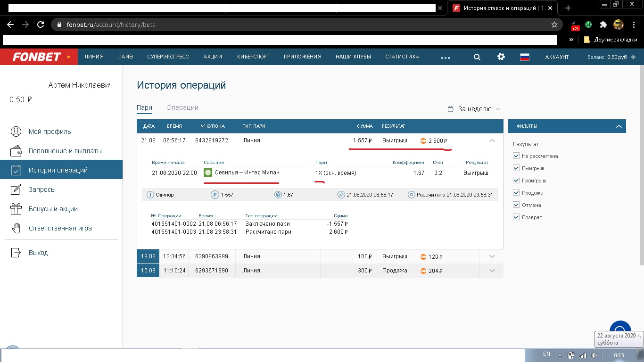Open СТАТИСТИКА in top navigation
Screen dimensions: 644x362
click(402, 57)
